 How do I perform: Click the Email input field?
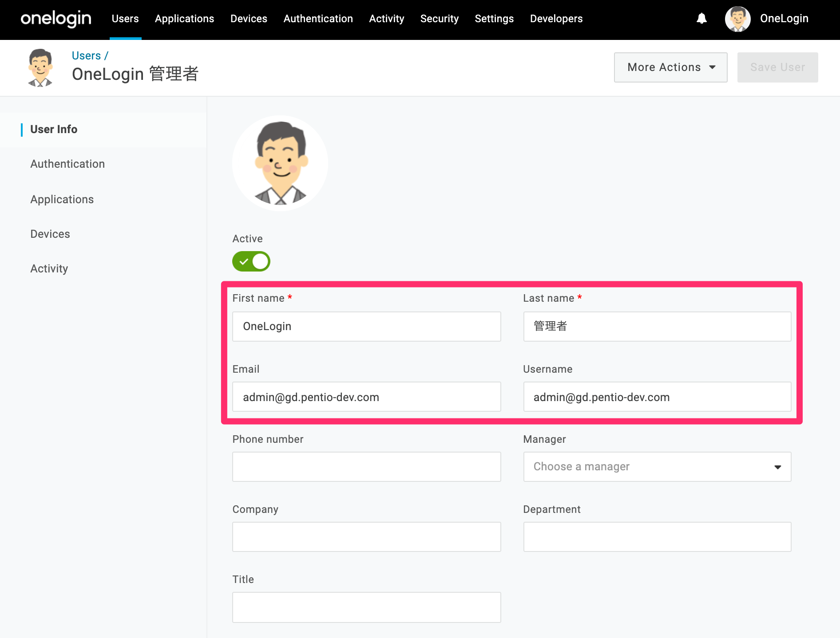pyautogui.click(x=367, y=397)
